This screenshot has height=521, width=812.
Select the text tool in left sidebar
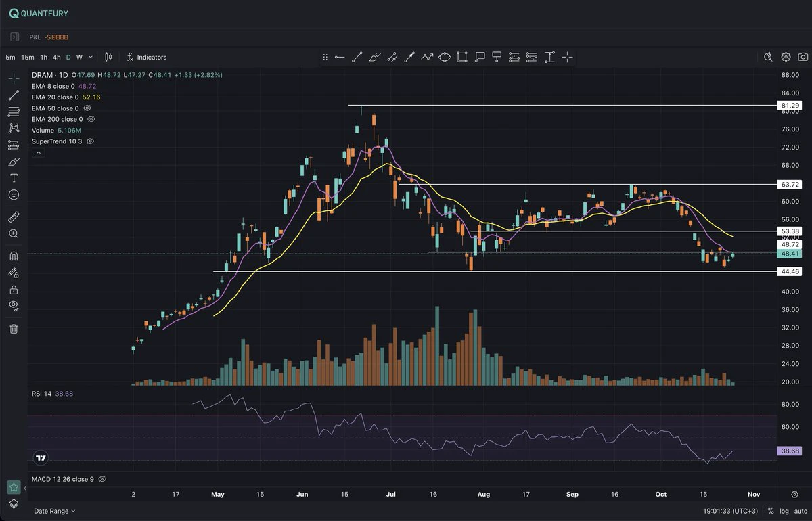(14, 178)
